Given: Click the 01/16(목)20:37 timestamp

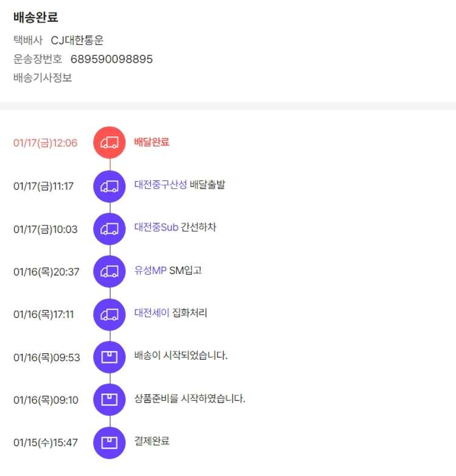Looking at the screenshot, I should 46,272.
